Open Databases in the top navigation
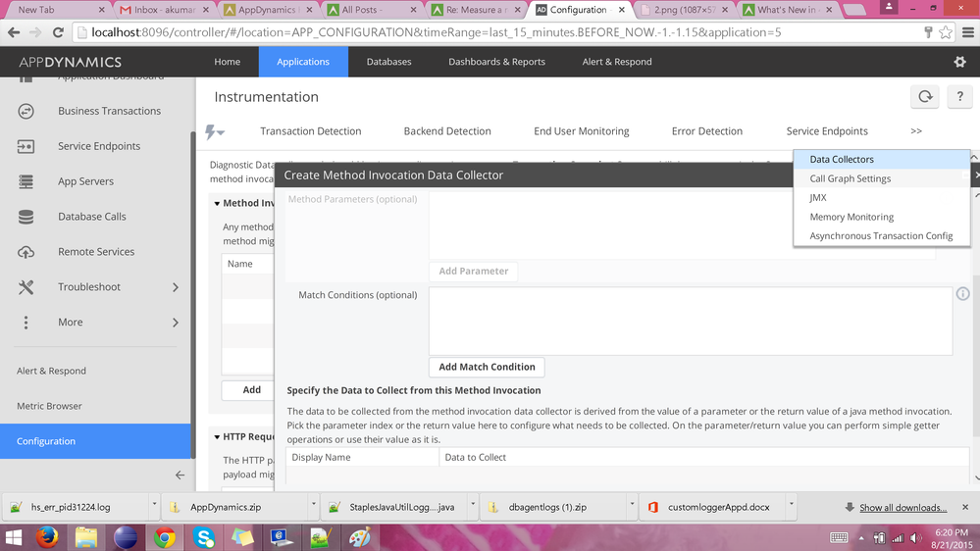 click(388, 62)
